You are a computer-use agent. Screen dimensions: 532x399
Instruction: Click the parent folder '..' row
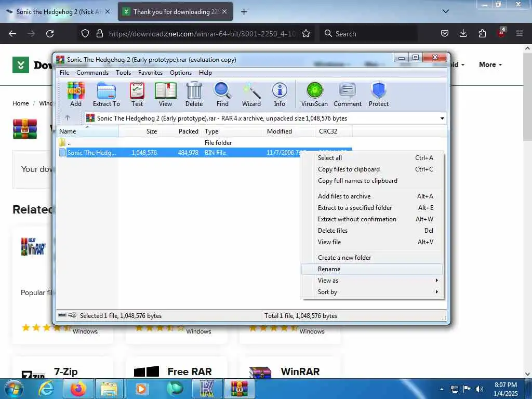(x=204, y=143)
